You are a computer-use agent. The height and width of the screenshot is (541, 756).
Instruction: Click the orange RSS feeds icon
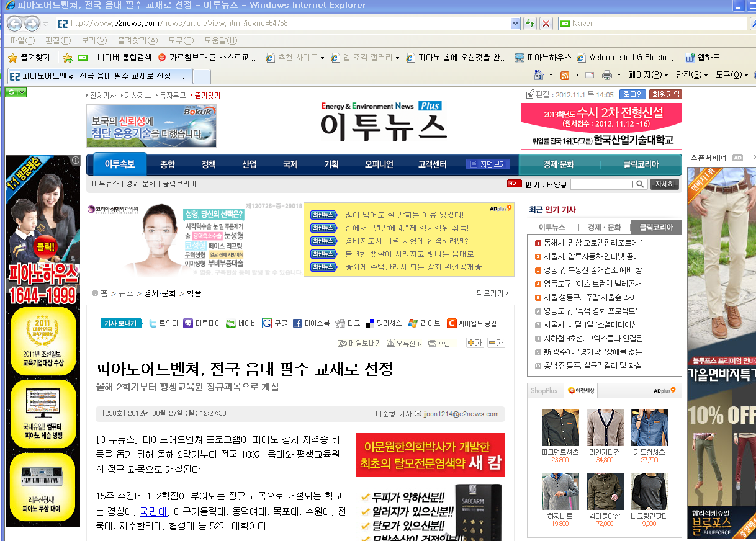coord(565,75)
